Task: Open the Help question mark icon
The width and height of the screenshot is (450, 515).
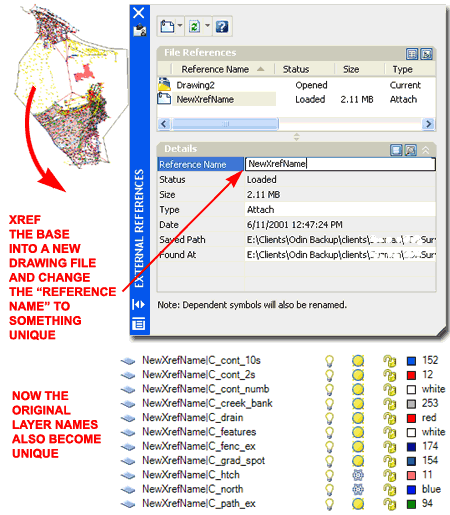Action: point(222,26)
